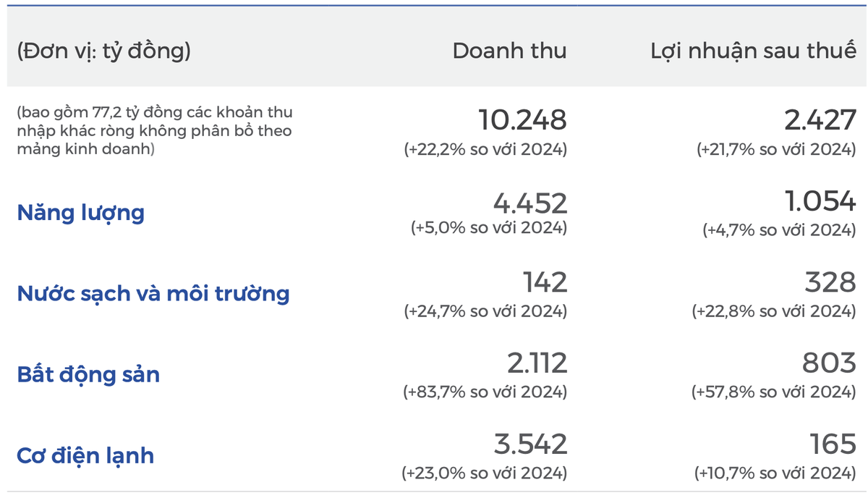Click the Cơ điện lạnh revenue value 3.542
This screenshot has height=493, width=868.
tap(529, 444)
